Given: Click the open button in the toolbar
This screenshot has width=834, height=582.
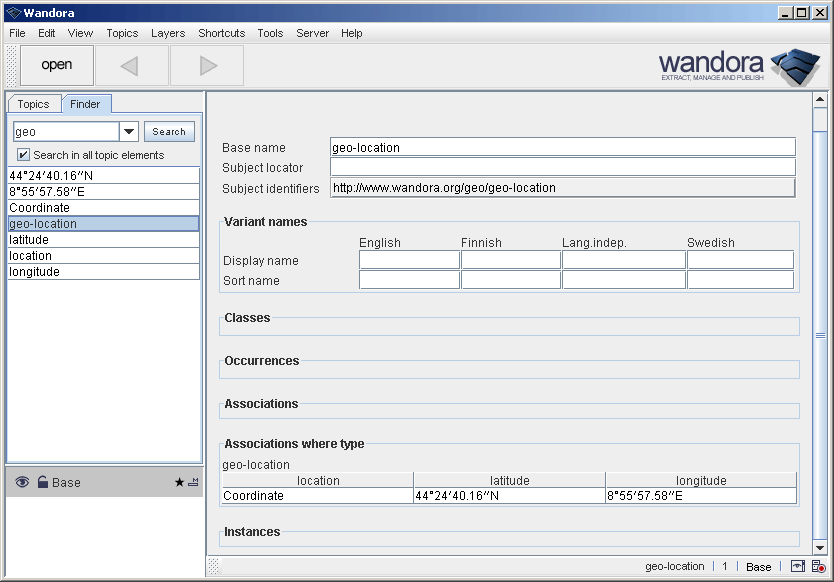Looking at the screenshot, I should (x=57, y=65).
